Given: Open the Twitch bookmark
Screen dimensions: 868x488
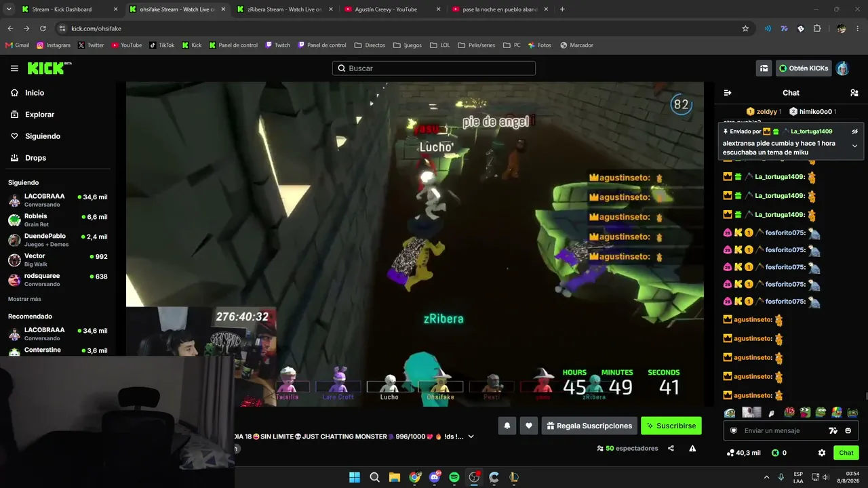Looking at the screenshot, I should [278, 45].
